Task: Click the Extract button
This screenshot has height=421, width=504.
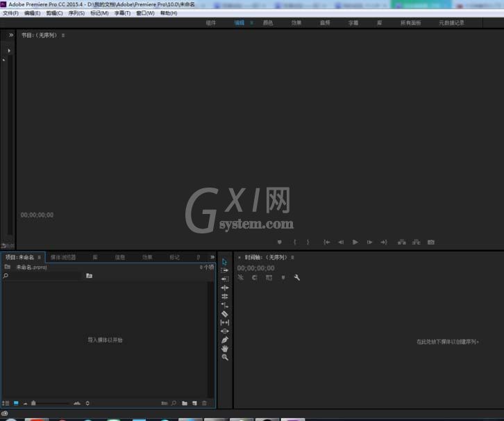Action: (x=417, y=242)
